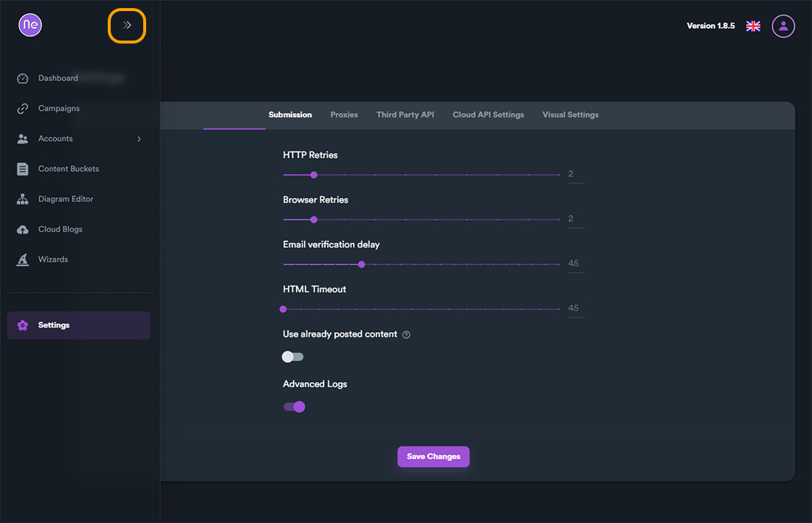Enable Use already posted content toggle
The image size is (812, 523).
point(292,357)
